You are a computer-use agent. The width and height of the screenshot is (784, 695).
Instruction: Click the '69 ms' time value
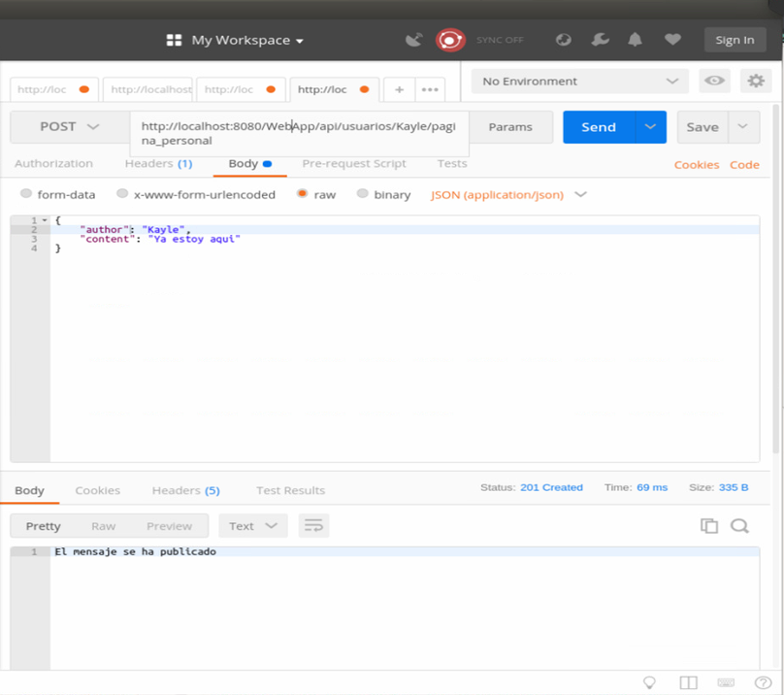coord(652,487)
